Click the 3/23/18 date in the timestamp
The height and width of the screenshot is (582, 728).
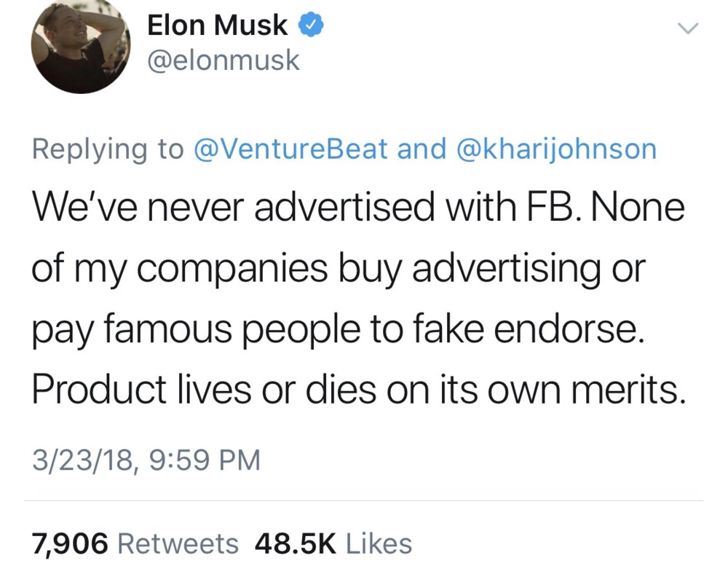point(81,460)
